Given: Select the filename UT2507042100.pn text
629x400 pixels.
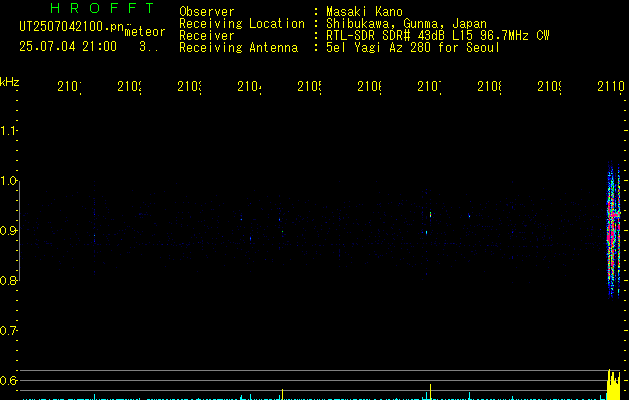Looking at the screenshot, I should click(72, 27).
